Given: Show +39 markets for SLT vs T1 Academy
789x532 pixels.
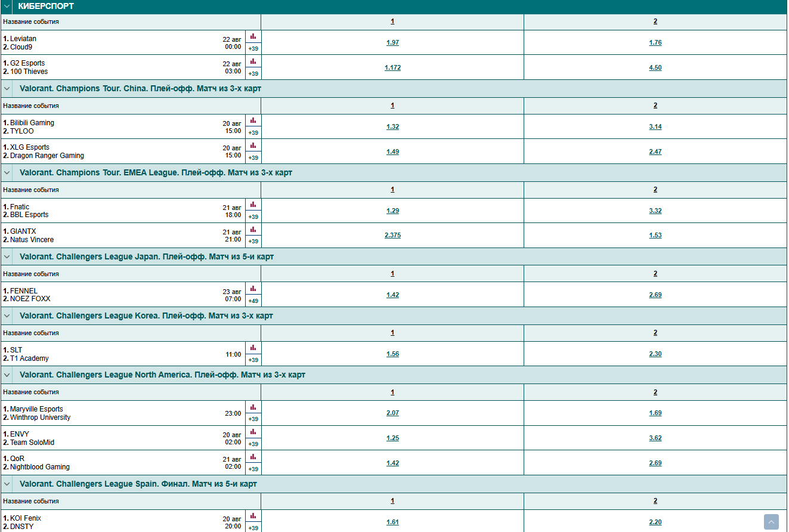Looking at the screenshot, I should point(253,360).
